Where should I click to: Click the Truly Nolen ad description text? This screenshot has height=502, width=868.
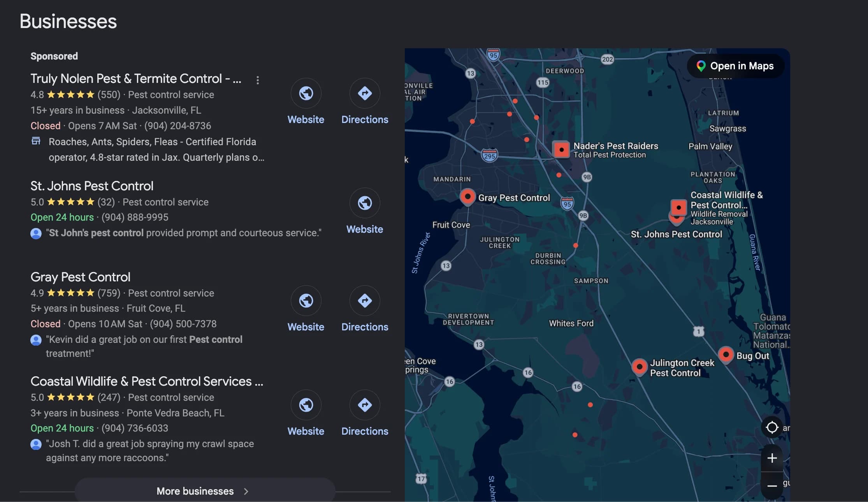point(156,149)
